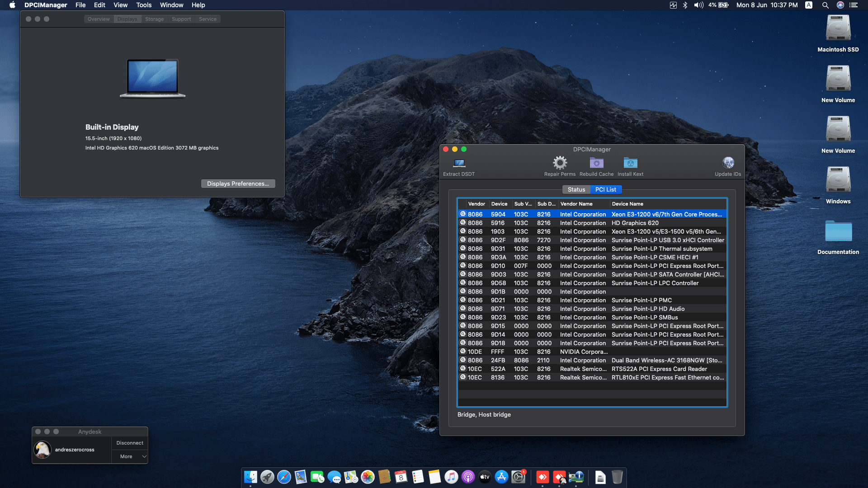Click the Extract DSDT toolbar icon

459,163
